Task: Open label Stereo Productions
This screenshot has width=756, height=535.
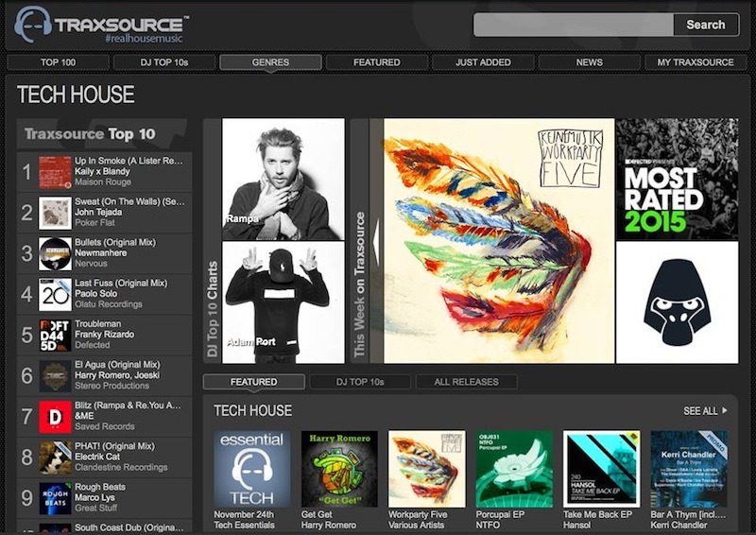Action: [x=112, y=386]
